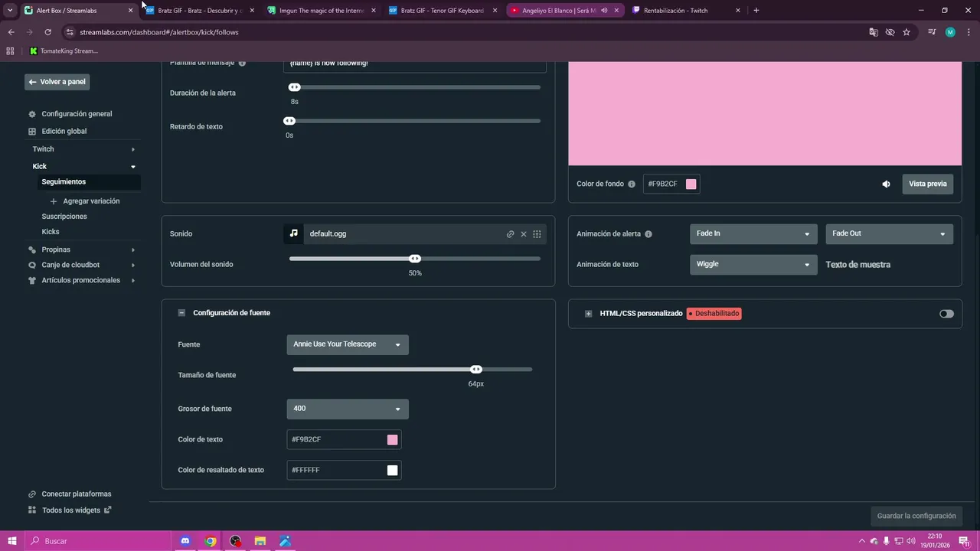Open Conectar plataformas in the sidebar

(77, 494)
